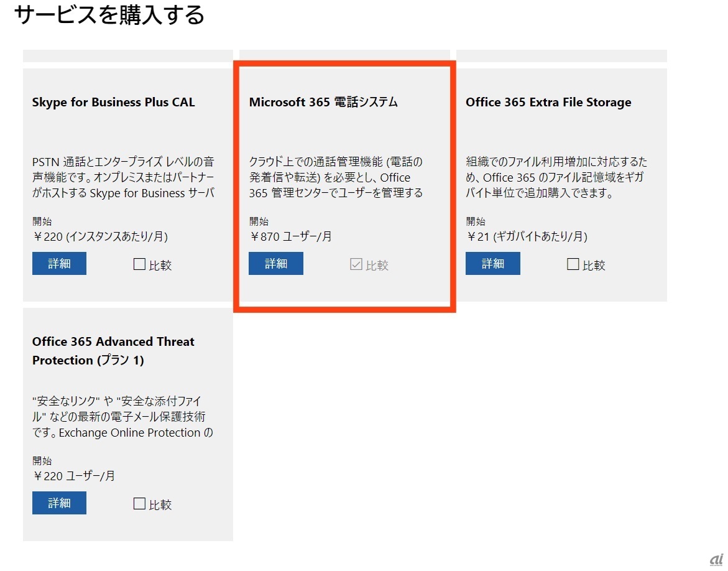Click the 組織でのファイル利用増加 description text
728x571 pixels.
(x=556, y=177)
